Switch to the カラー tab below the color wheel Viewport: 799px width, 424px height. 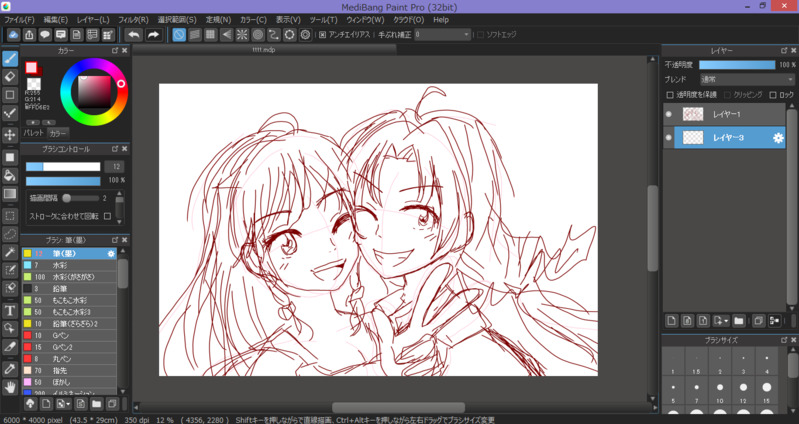click(58, 134)
